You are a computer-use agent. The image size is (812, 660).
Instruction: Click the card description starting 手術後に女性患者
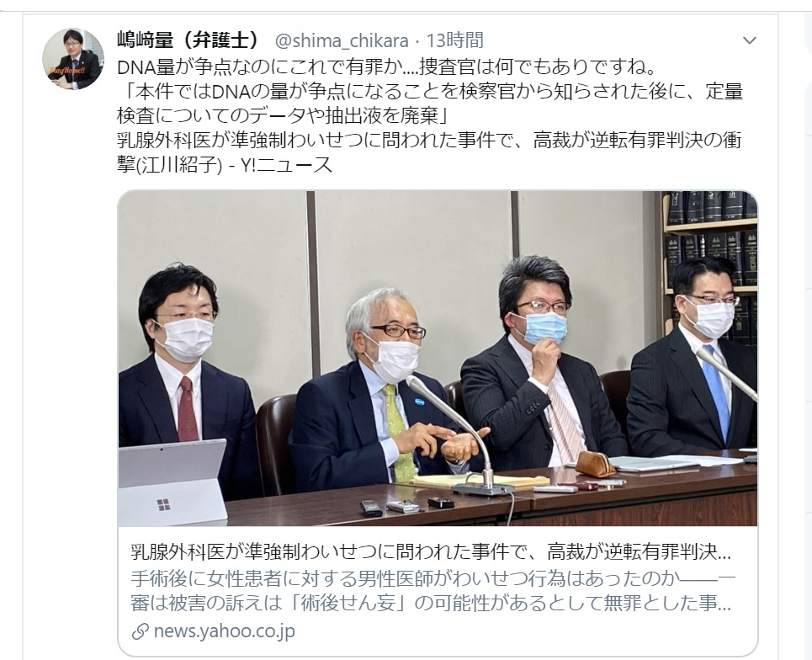[432, 591]
